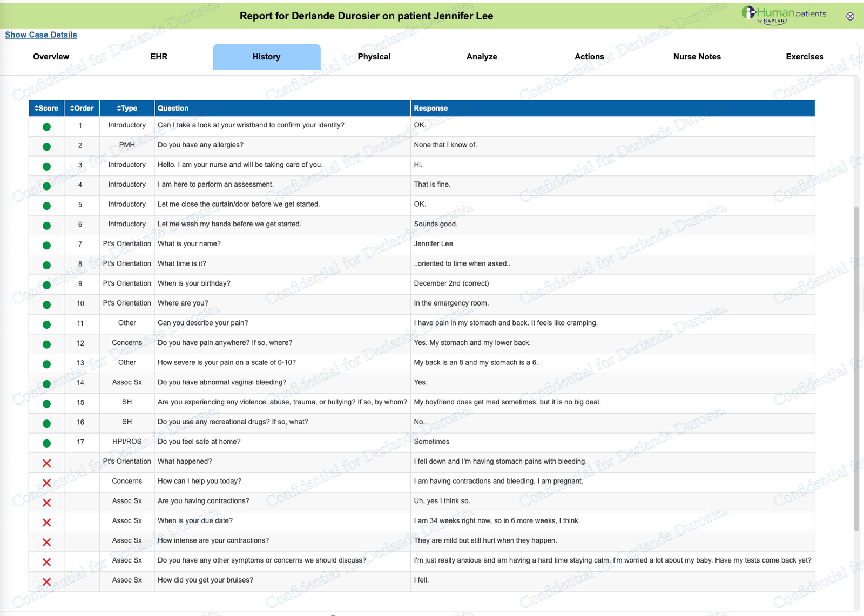Close the report with the X icon

850,16
